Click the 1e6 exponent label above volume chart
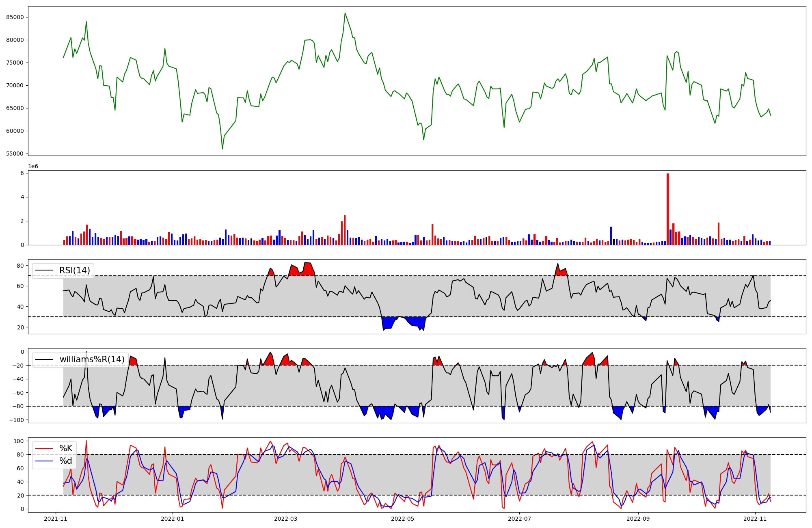 coord(33,167)
